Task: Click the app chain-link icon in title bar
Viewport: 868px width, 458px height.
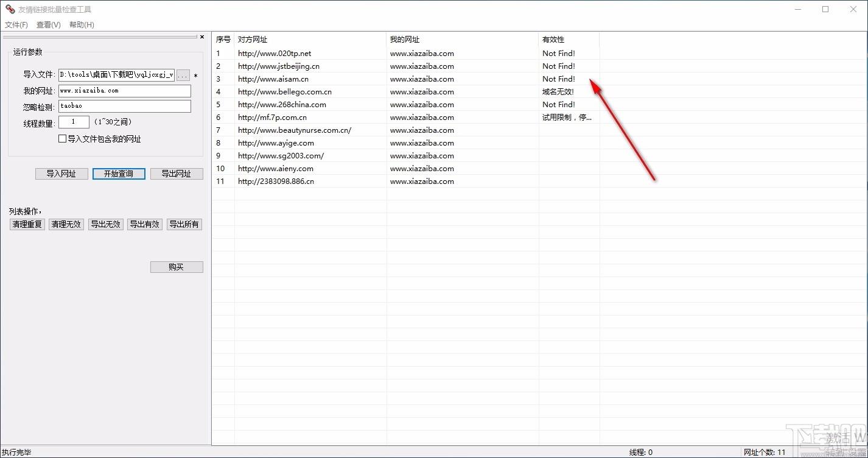Action: [x=10, y=9]
